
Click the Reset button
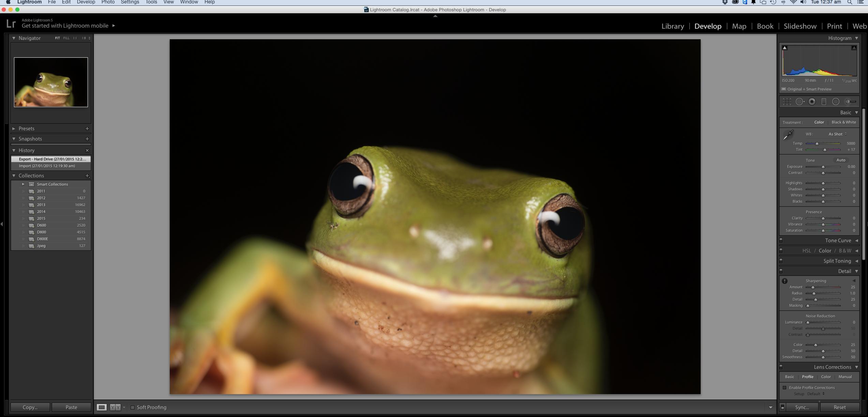(839, 407)
